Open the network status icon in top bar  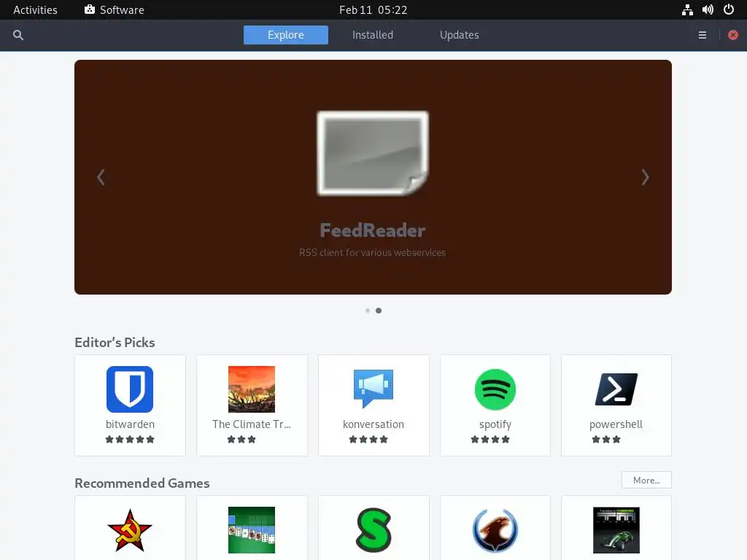(x=687, y=9)
